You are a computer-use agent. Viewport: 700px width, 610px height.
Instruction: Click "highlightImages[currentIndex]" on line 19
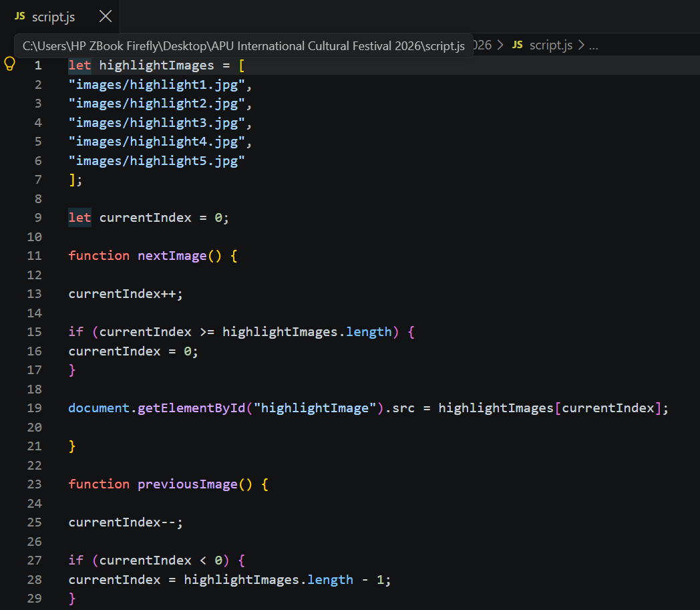pyautogui.click(x=550, y=408)
